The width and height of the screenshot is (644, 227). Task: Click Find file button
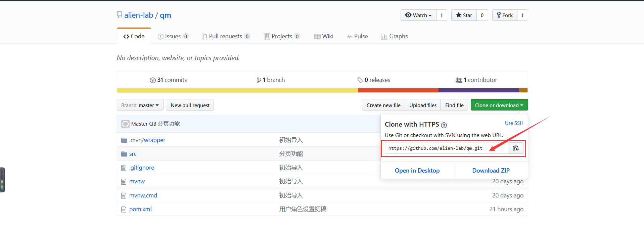(x=454, y=105)
